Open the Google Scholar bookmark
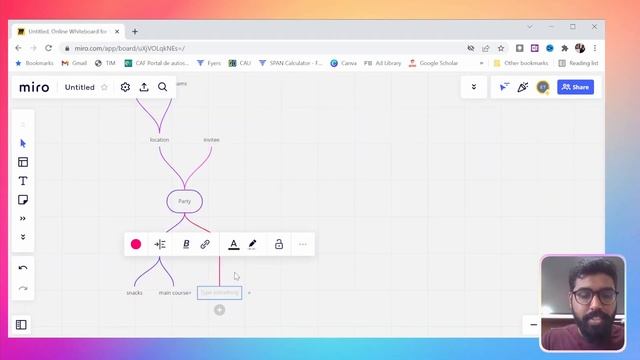This screenshot has height=360, width=640. [x=433, y=63]
